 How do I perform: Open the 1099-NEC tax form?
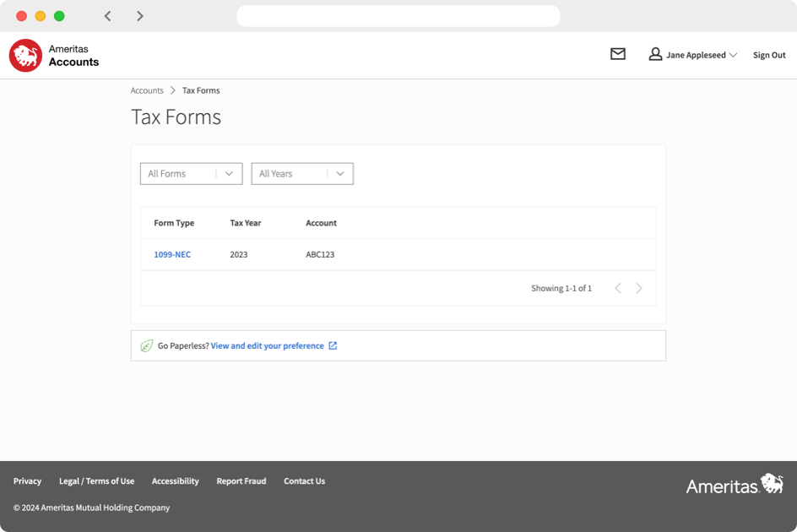click(x=171, y=254)
